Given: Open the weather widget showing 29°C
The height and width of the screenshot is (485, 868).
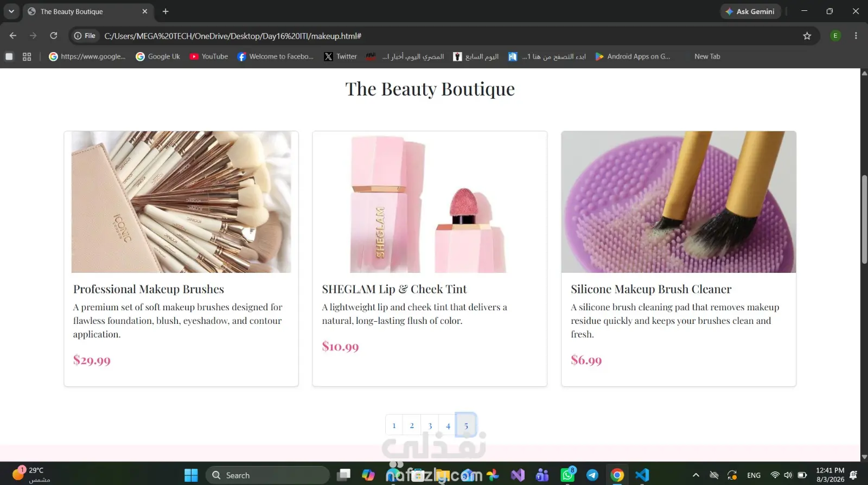Looking at the screenshot, I should [x=31, y=474].
